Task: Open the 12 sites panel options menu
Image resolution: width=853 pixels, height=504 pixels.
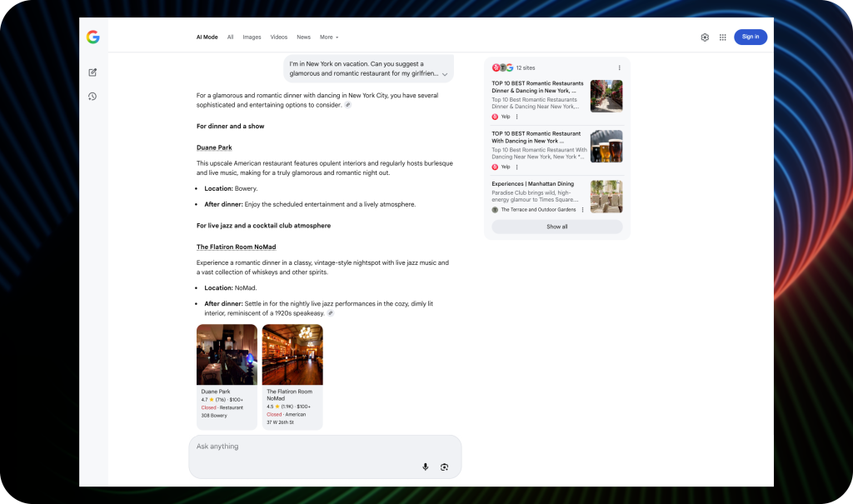Action: pos(619,67)
